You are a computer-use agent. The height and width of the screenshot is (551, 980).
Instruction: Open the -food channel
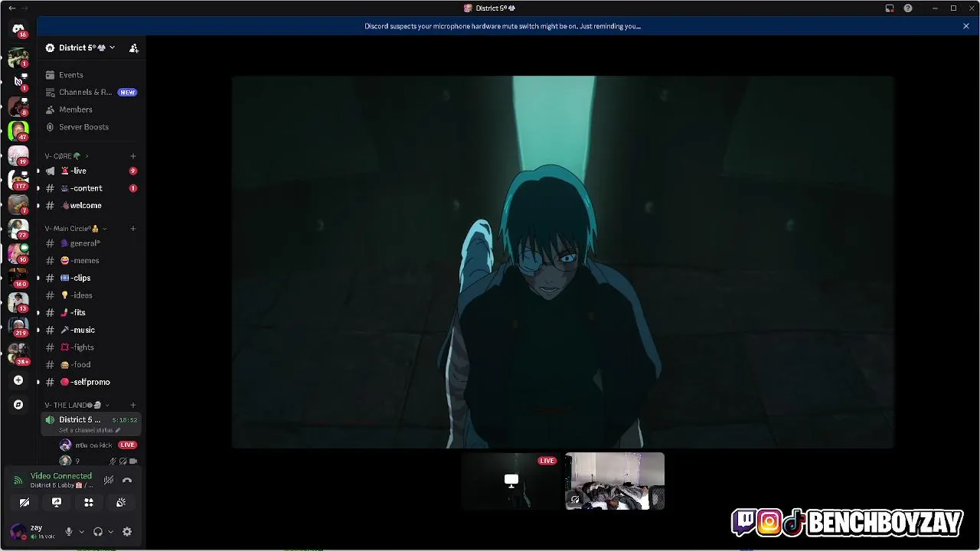pos(90,364)
